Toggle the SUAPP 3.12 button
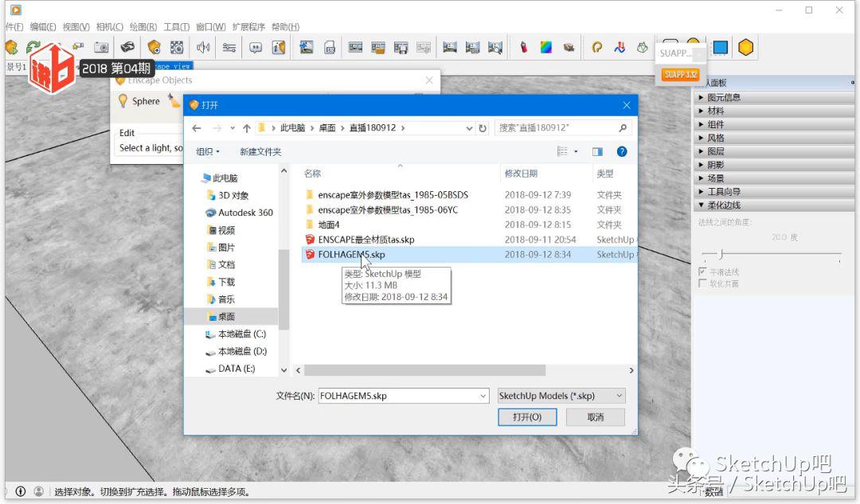The height and width of the screenshot is (504, 860). [679, 73]
